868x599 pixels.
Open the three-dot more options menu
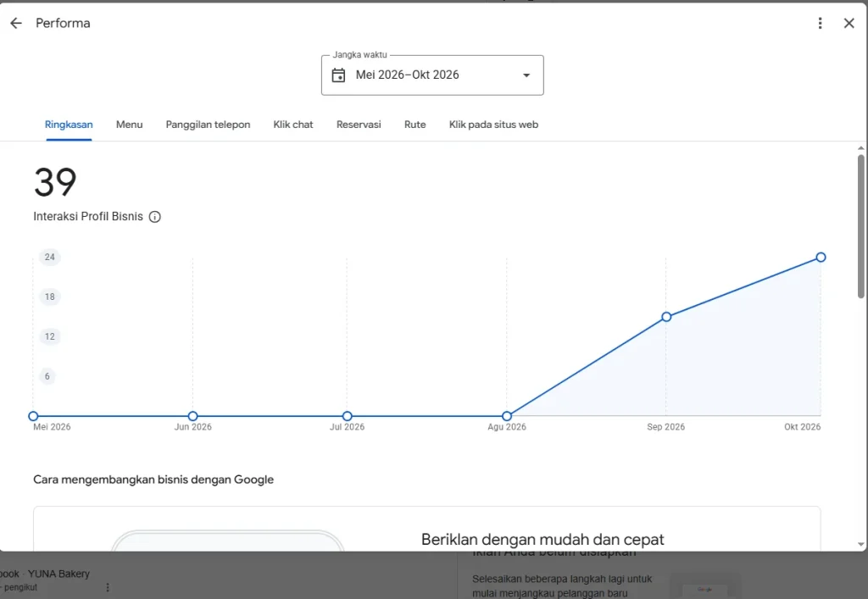(820, 23)
